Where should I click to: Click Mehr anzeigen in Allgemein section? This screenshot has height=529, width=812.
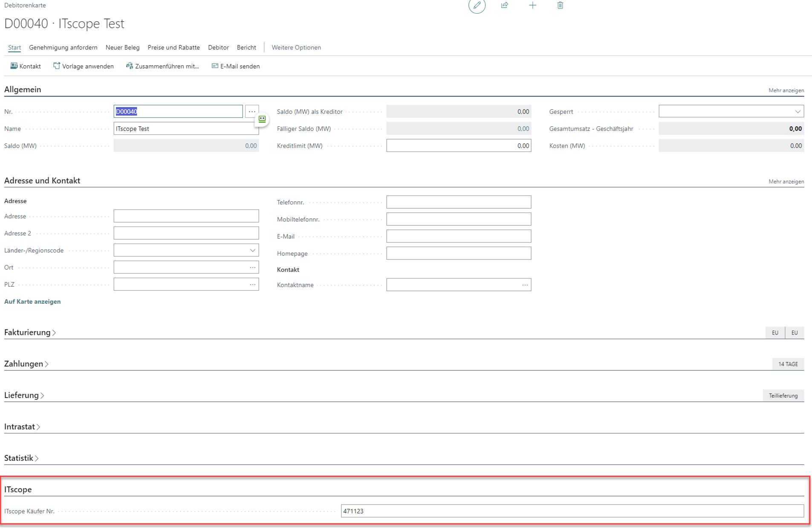click(x=786, y=90)
